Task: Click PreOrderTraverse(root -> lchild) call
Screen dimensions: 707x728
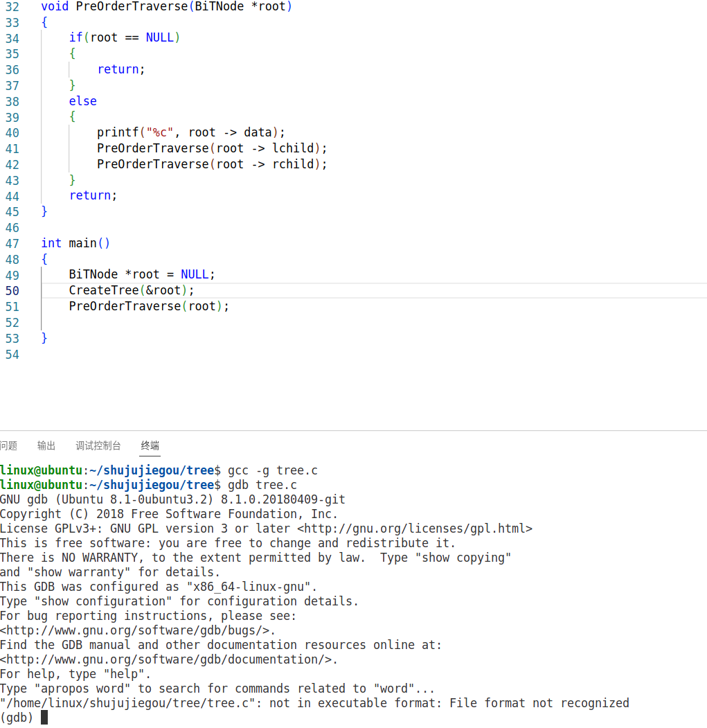Action: pyautogui.click(x=212, y=148)
